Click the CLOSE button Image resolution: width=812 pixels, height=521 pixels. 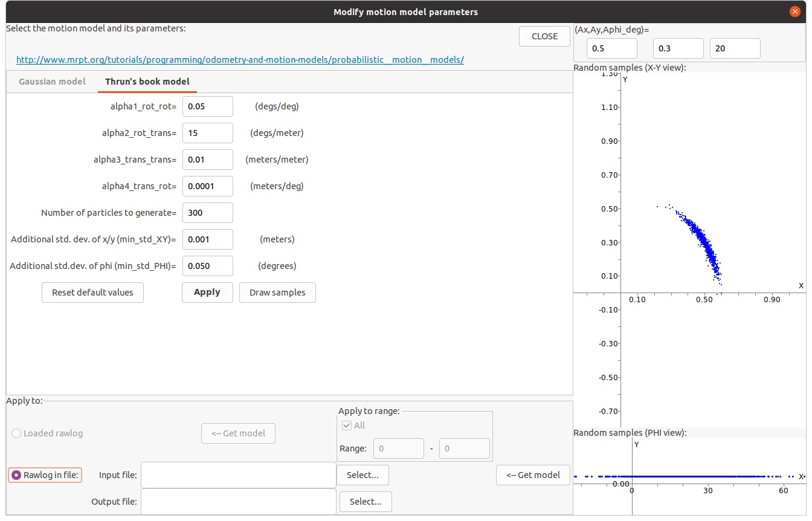[544, 36]
